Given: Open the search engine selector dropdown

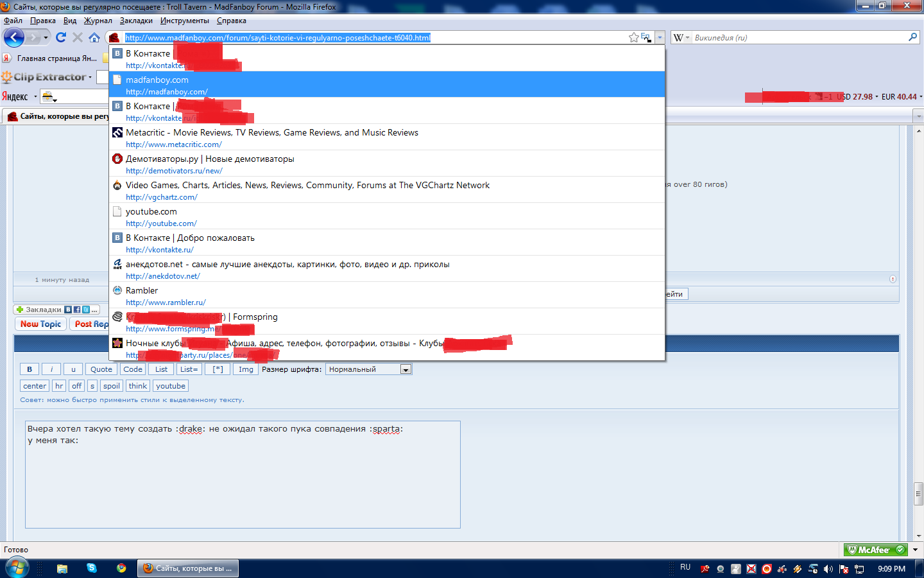Looking at the screenshot, I should 688,38.
